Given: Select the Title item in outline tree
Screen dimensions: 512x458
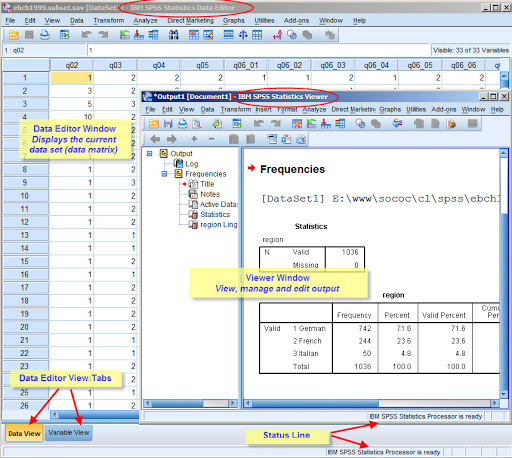Looking at the screenshot, I should click(207, 184).
